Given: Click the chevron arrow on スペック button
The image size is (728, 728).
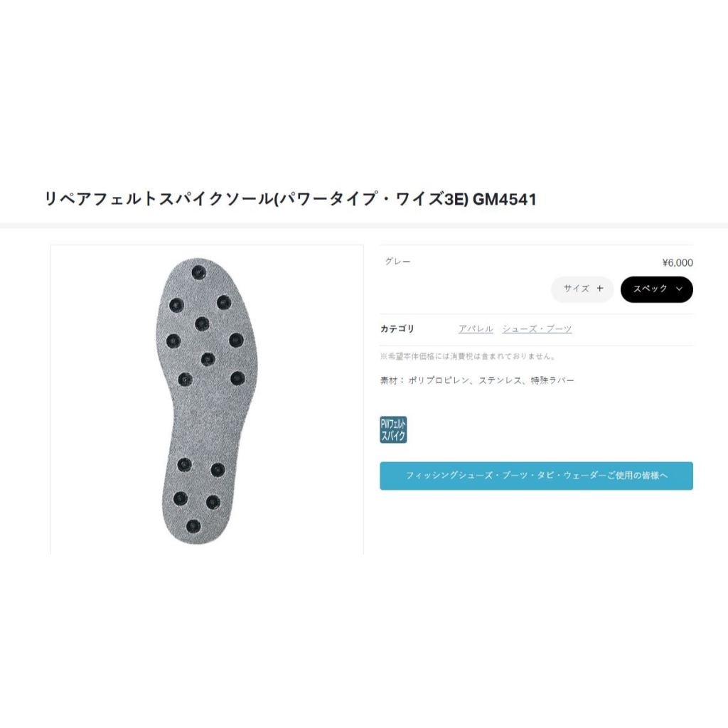Looking at the screenshot, I should 679,289.
